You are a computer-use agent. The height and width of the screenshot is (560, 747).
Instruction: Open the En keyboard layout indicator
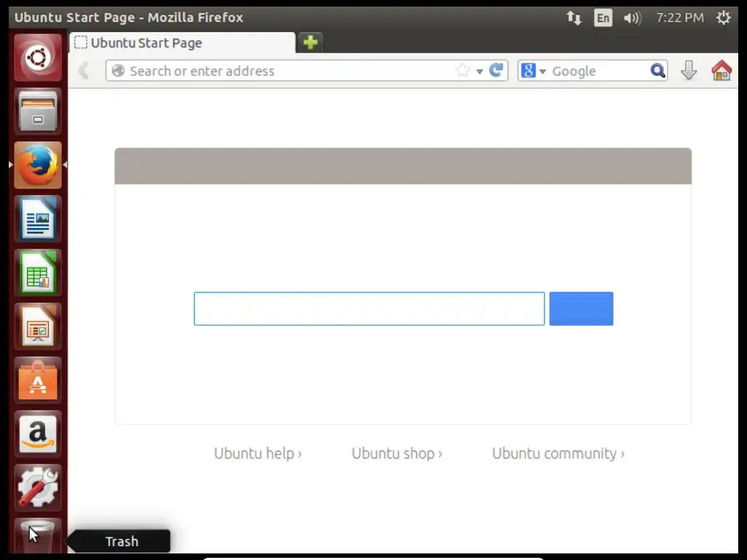pyautogui.click(x=603, y=18)
